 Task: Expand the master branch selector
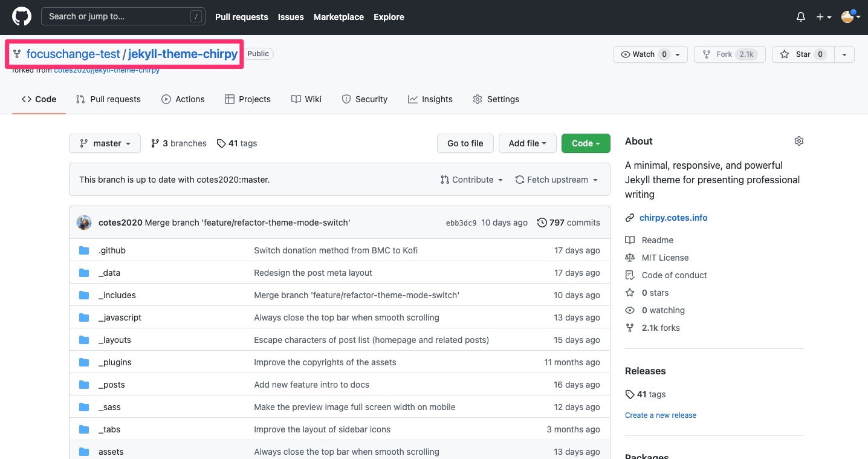click(105, 143)
